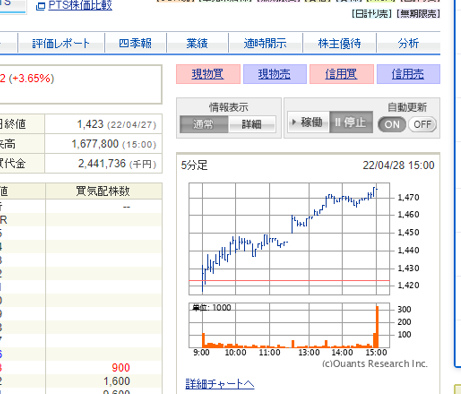Pause updates with the 停止 button
The width and height of the screenshot is (461, 394).
click(351, 122)
